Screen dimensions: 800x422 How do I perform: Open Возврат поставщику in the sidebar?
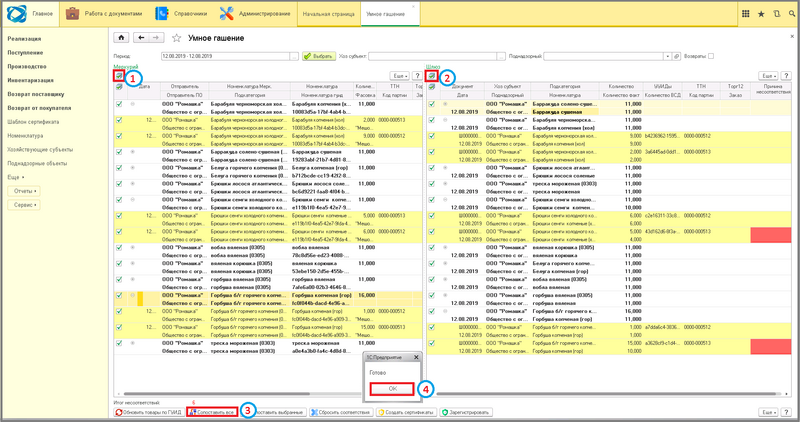click(x=36, y=94)
